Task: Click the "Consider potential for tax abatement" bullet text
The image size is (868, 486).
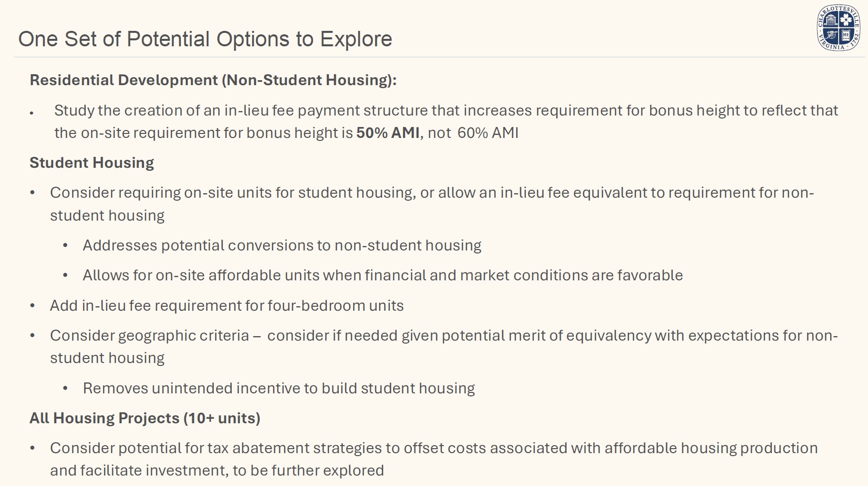Action: click(434, 448)
